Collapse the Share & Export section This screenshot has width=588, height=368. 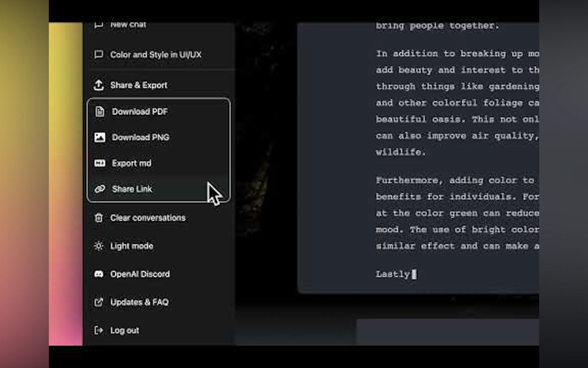[139, 85]
